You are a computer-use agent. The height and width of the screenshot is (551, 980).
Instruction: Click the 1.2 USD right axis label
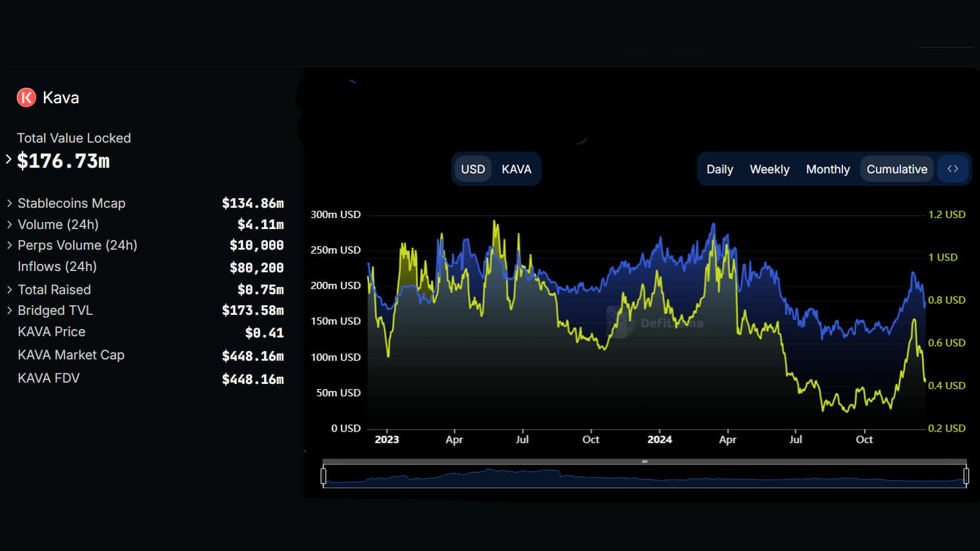pos(947,214)
